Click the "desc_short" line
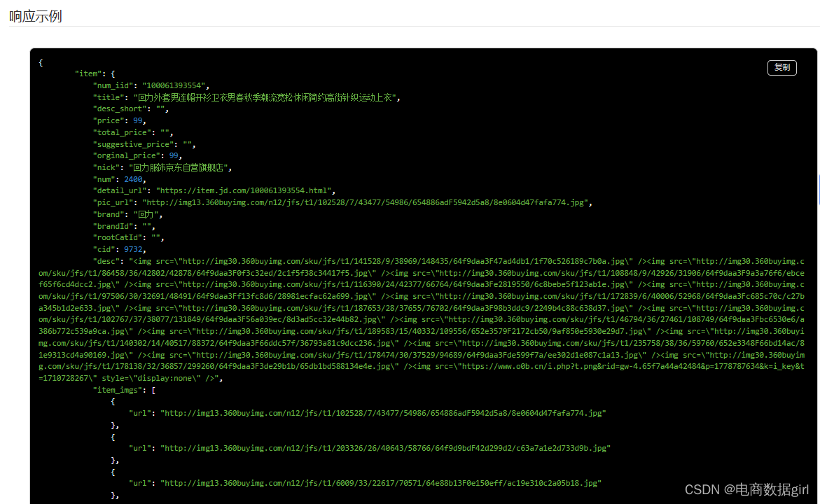The width and height of the screenshot is (820, 504). pyautogui.click(x=131, y=108)
